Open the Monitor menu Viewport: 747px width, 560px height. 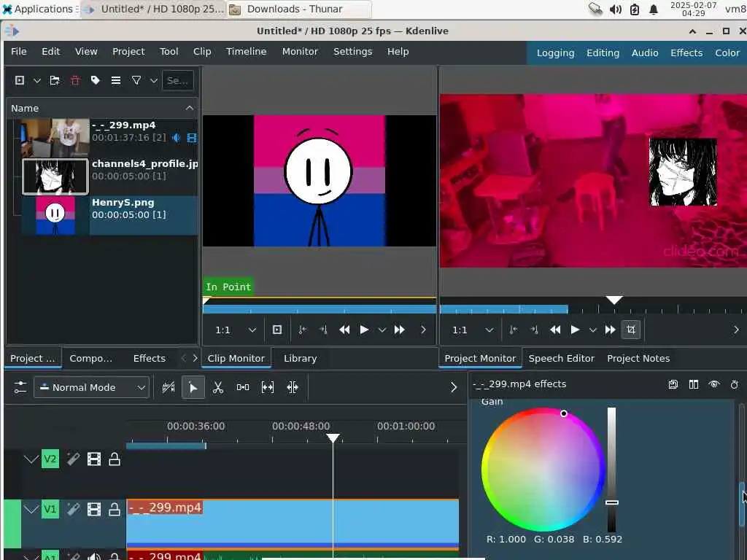(300, 52)
